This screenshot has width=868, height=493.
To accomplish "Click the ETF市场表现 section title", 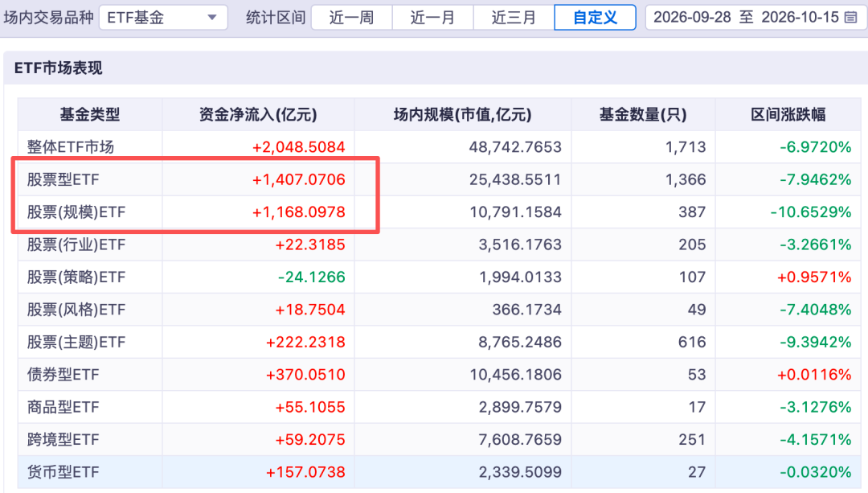I will tap(58, 68).
